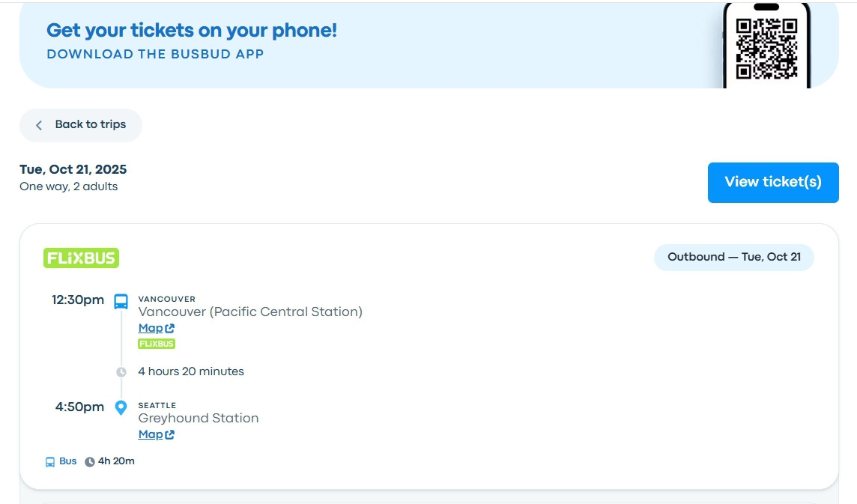Click the Download the Busbud App text
Viewport: 857px width, 504px height.
[x=155, y=54]
